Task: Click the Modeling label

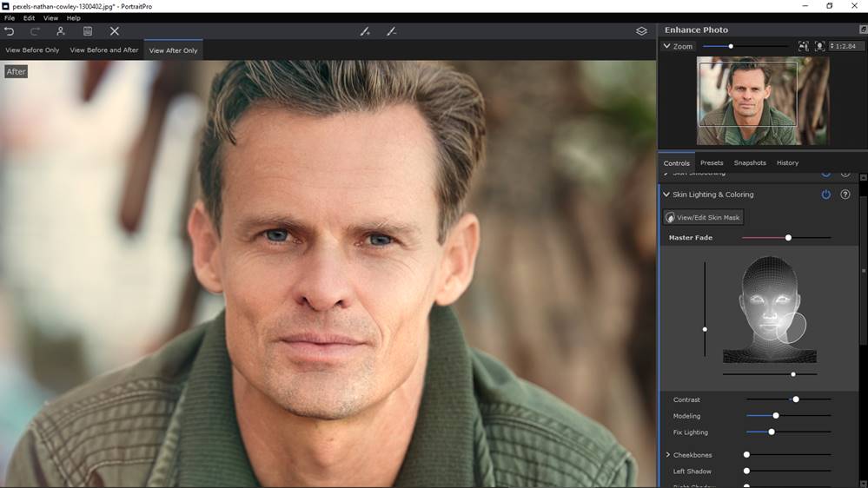Action: [686, 416]
